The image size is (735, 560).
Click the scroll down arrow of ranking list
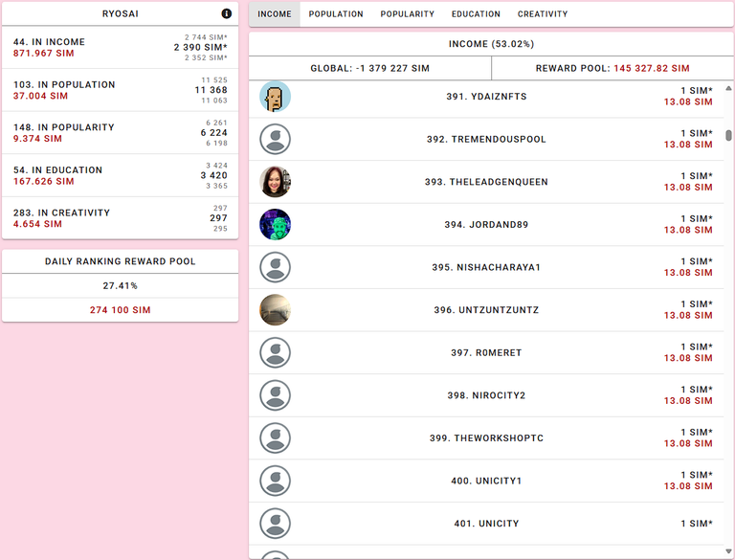pos(728,551)
